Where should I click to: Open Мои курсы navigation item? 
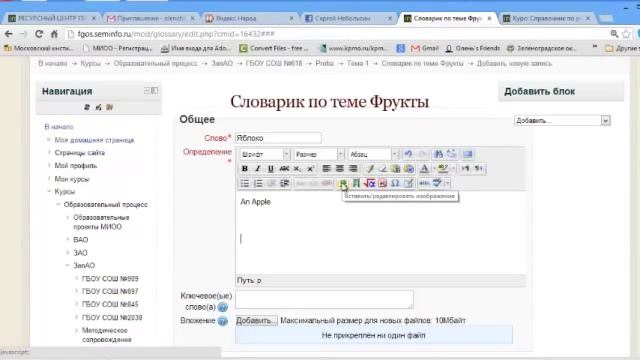[x=71, y=179]
